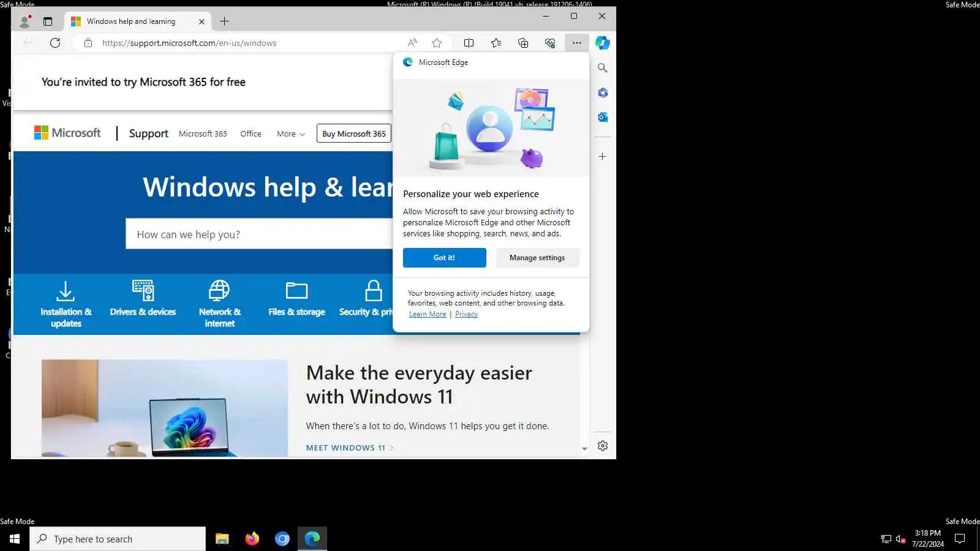
Task: Open the network tray icon
Action: coord(886,539)
